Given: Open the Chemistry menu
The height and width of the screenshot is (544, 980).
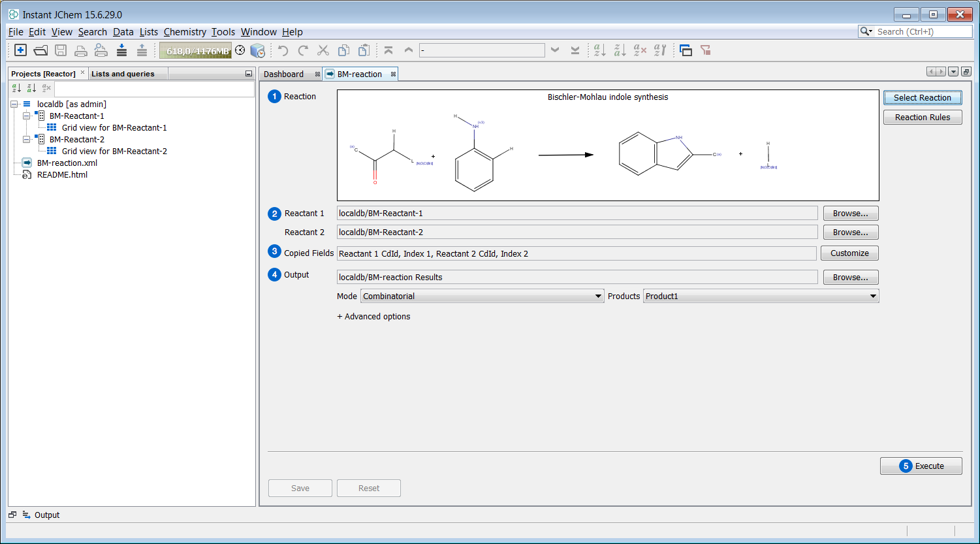Looking at the screenshot, I should point(185,32).
